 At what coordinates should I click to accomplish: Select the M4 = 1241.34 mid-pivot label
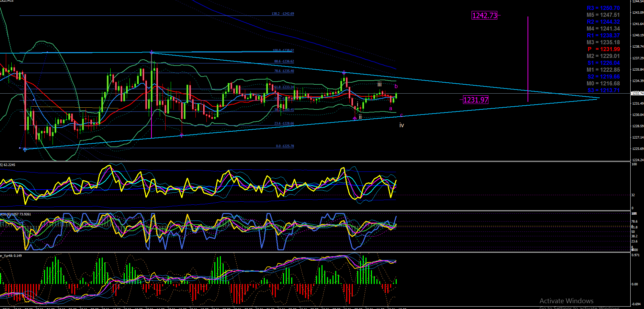(603, 29)
